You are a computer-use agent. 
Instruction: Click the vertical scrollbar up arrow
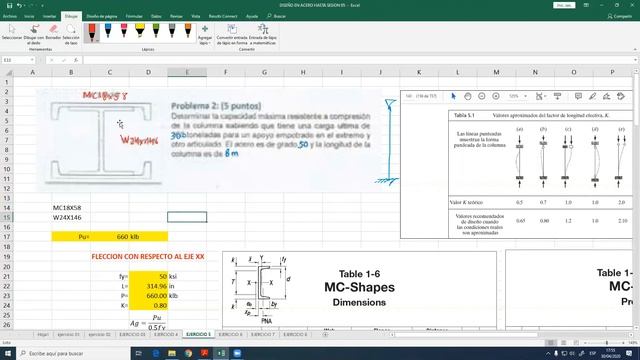click(x=636, y=71)
